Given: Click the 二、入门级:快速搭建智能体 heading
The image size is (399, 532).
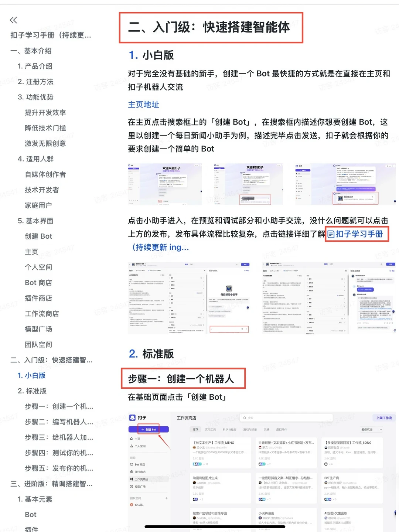Looking at the screenshot, I should coord(209,27).
